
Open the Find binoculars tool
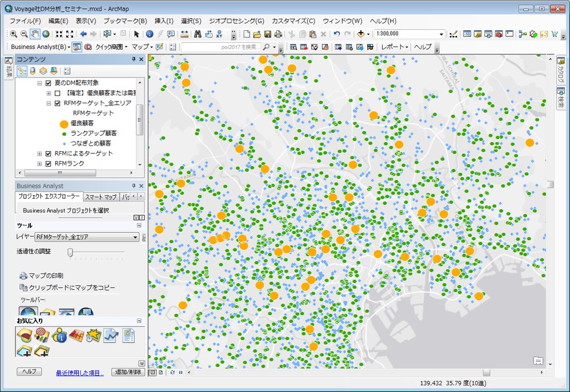198,34
